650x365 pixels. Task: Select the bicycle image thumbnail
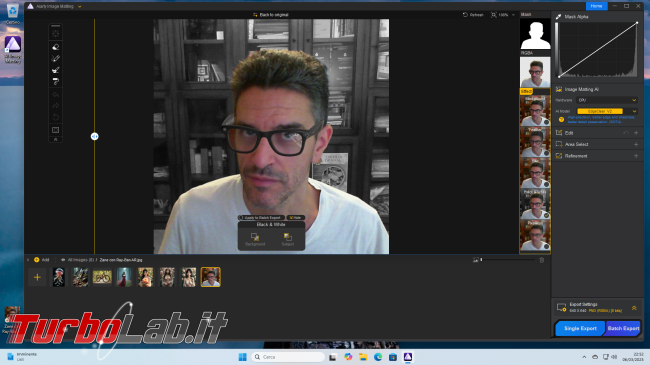(102, 277)
